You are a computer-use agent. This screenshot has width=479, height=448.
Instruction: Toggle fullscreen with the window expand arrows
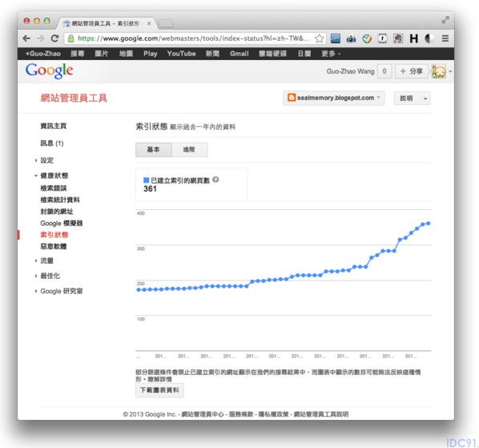445,20
